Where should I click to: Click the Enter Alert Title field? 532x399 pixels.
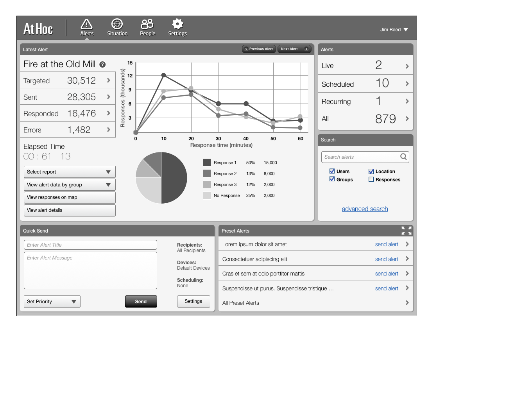click(x=90, y=245)
